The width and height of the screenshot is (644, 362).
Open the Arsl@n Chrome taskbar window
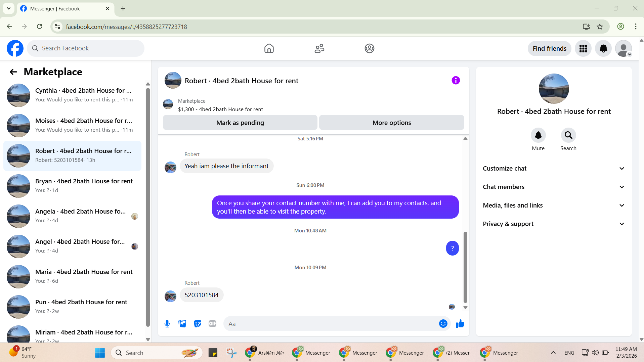coord(265,353)
